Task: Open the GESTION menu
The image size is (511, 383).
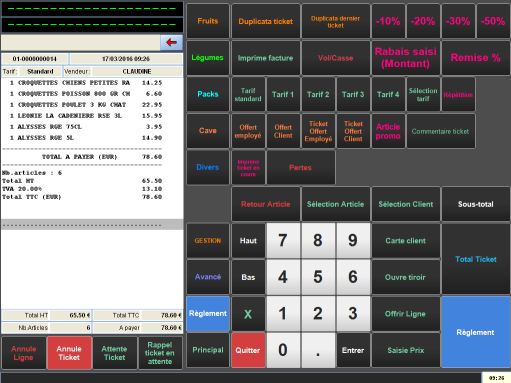Action: point(208,240)
